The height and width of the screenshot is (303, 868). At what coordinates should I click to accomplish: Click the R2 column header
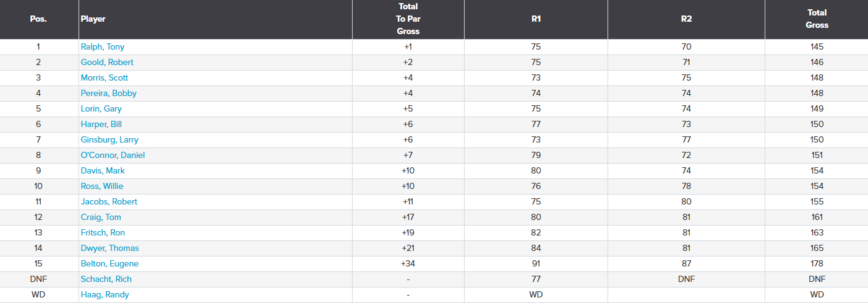[686, 19]
